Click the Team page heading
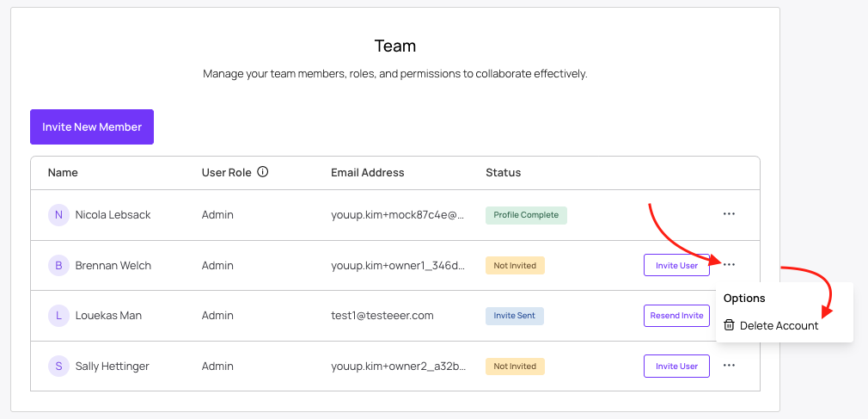 point(395,46)
